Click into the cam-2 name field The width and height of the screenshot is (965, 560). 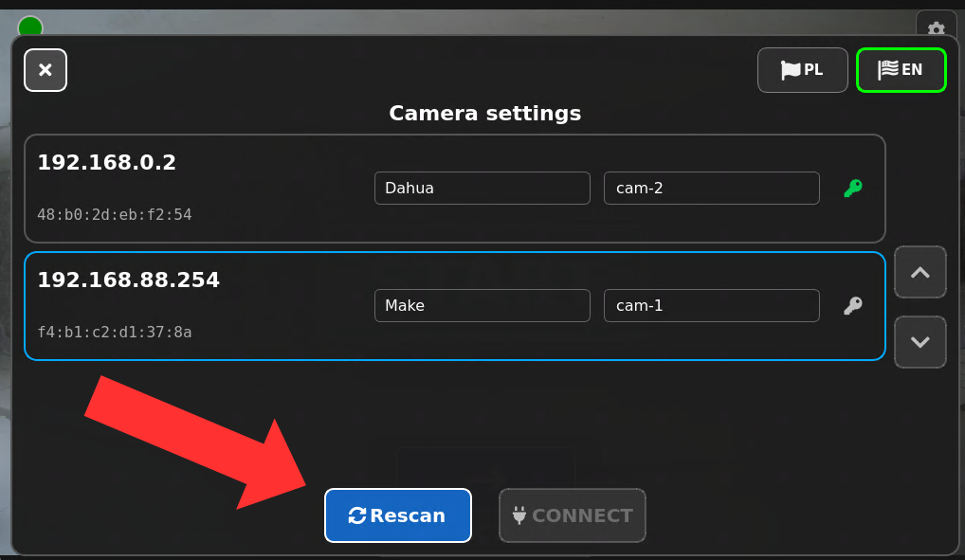(712, 188)
